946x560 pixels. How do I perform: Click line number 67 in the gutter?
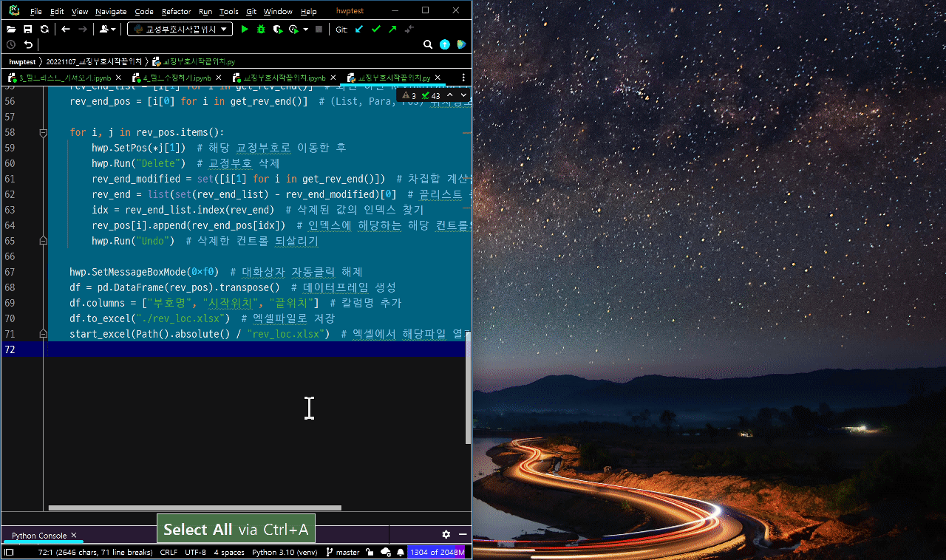(x=10, y=272)
